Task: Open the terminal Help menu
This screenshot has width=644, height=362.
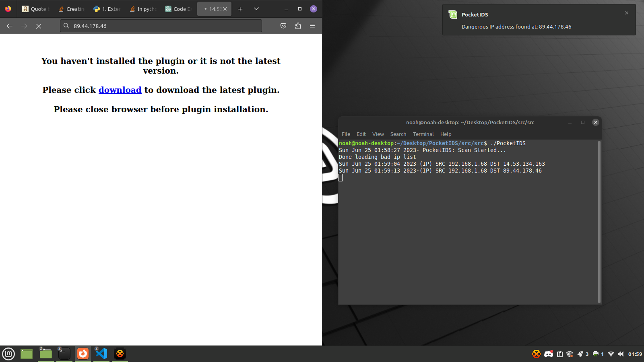Action: 446,134
